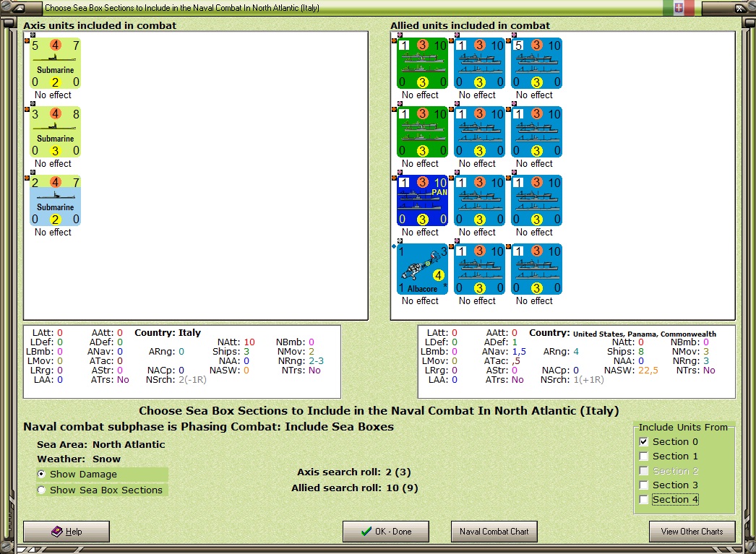This screenshot has width=756, height=554.
Task: Click the greyed-out Section 2 checkbox
Action: click(x=643, y=471)
